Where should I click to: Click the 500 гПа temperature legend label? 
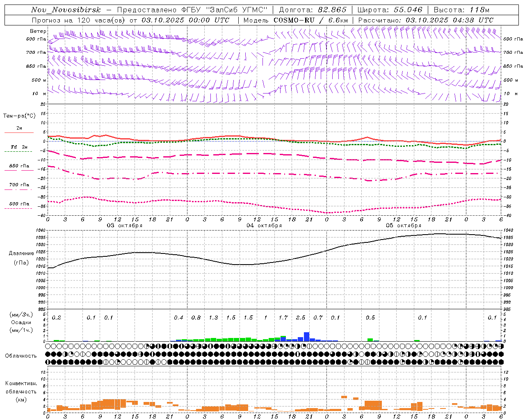point(19,204)
